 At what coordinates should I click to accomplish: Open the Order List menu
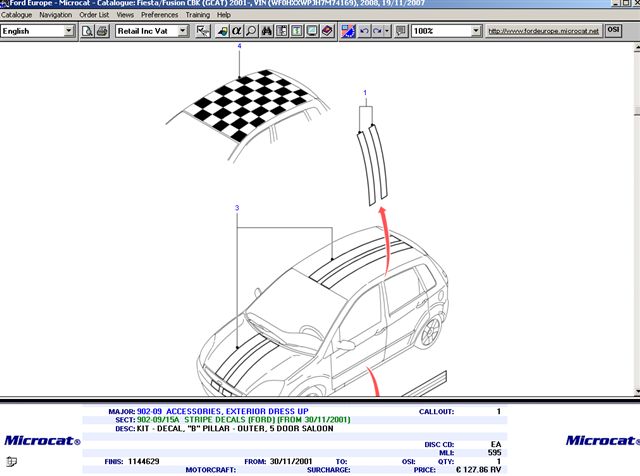tap(94, 15)
